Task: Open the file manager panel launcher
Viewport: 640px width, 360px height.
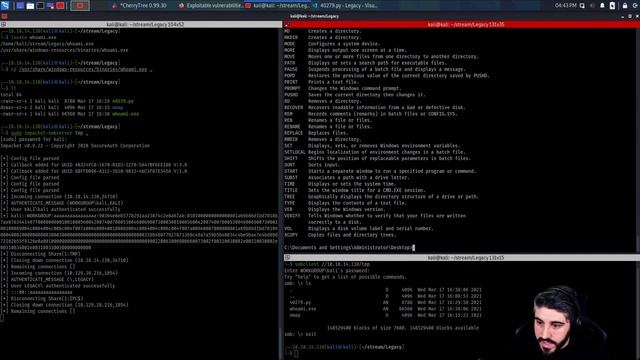Action: pyautogui.click(x=30, y=6)
